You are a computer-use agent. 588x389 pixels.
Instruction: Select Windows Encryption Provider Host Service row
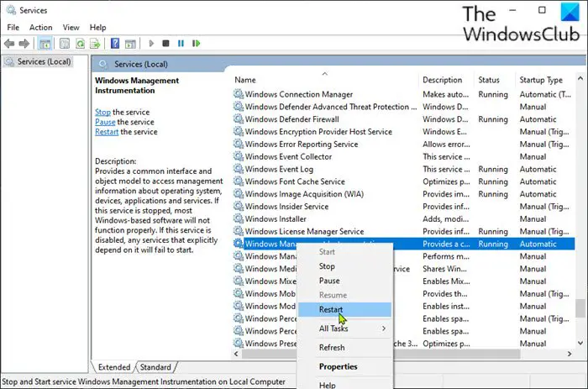tap(403, 131)
